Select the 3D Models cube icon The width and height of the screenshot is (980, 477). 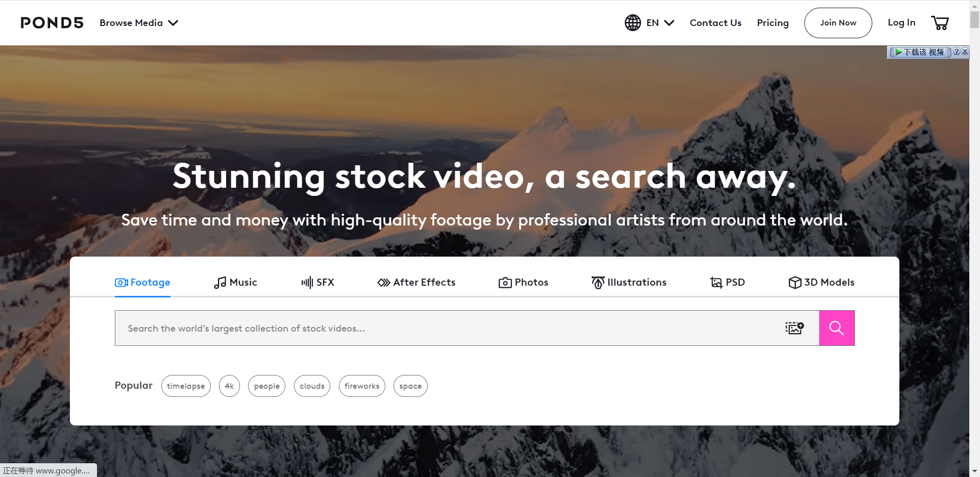[x=795, y=283]
